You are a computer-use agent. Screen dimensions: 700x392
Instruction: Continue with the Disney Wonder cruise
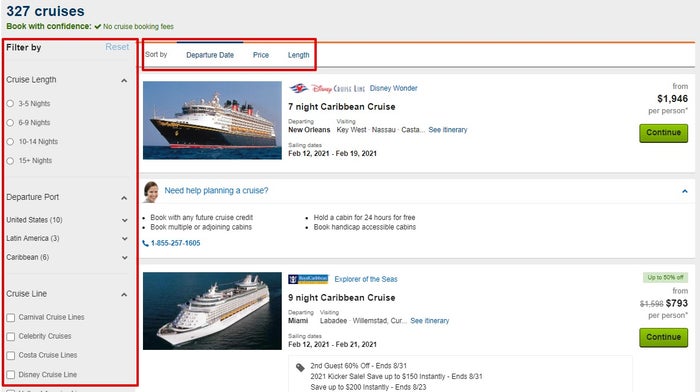(x=663, y=133)
